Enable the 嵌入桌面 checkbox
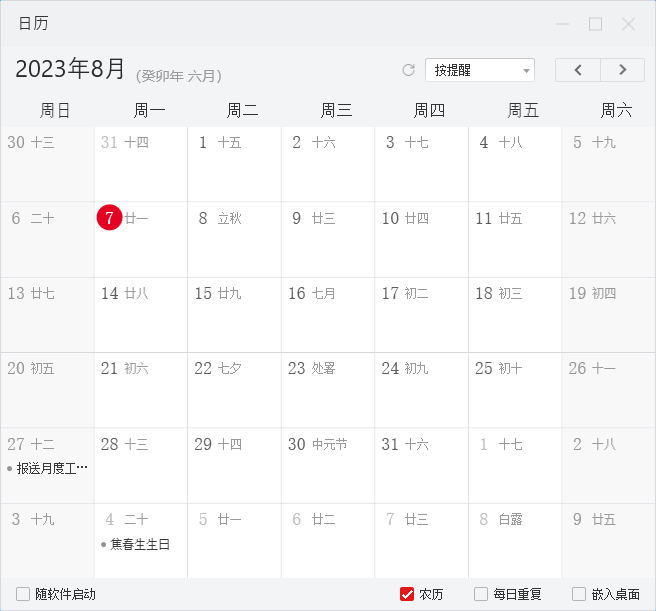The width and height of the screenshot is (656, 611). [579, 594]
